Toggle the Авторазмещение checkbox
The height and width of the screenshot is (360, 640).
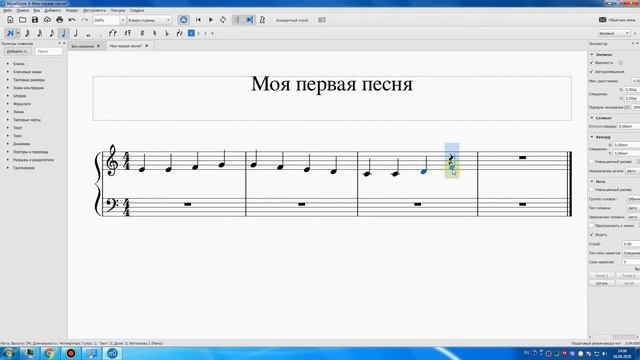pos(592,72)
